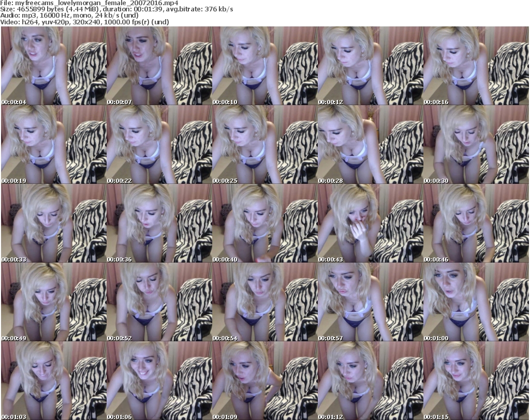Pick the frame marked 00:00:33
This screenshot has width=530, height=420.
coord(54,223)
